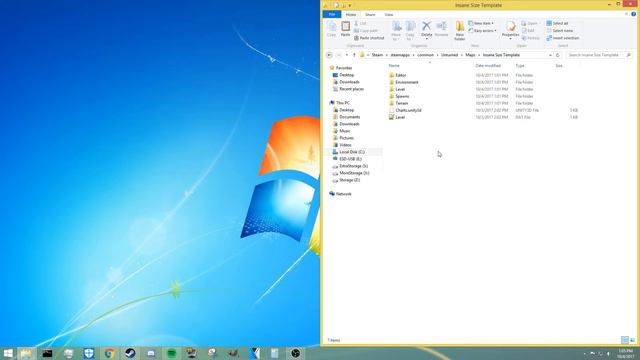The image size is (640, 360).
Task: Click the Maps breadcrumb in the address bar
Action: click(x=470, y=55)
